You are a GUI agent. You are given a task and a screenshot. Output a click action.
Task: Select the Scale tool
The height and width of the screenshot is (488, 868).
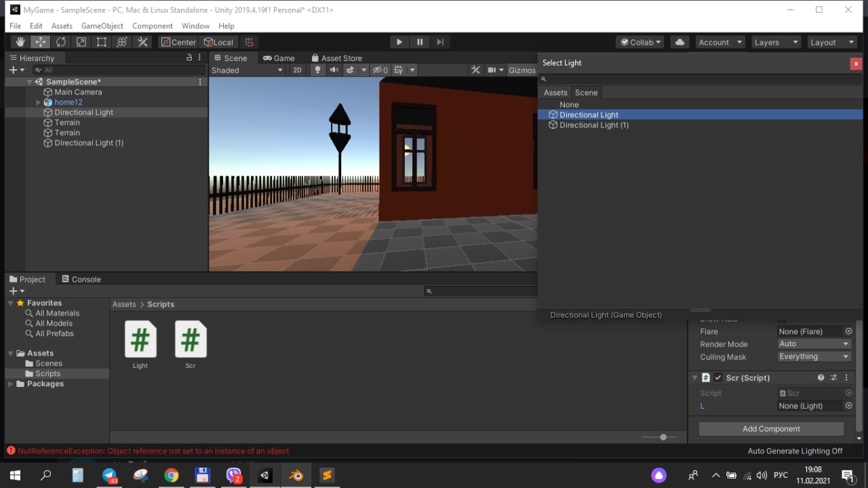coord(81,42)
